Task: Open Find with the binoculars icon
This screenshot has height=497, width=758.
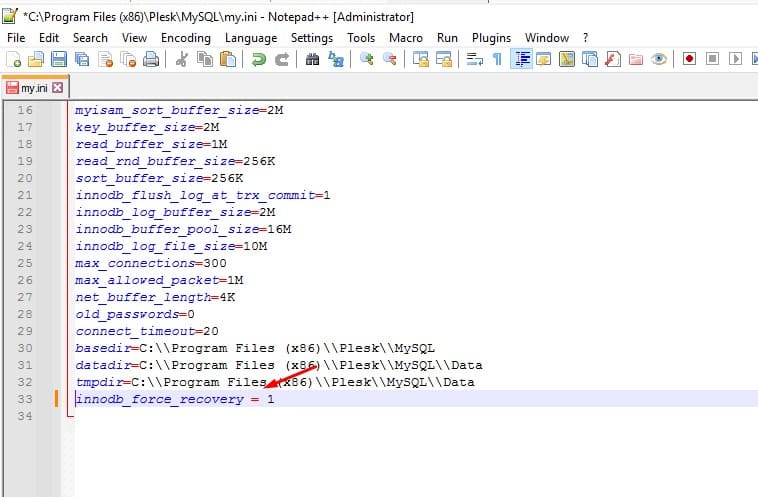Action: point(313,59)
